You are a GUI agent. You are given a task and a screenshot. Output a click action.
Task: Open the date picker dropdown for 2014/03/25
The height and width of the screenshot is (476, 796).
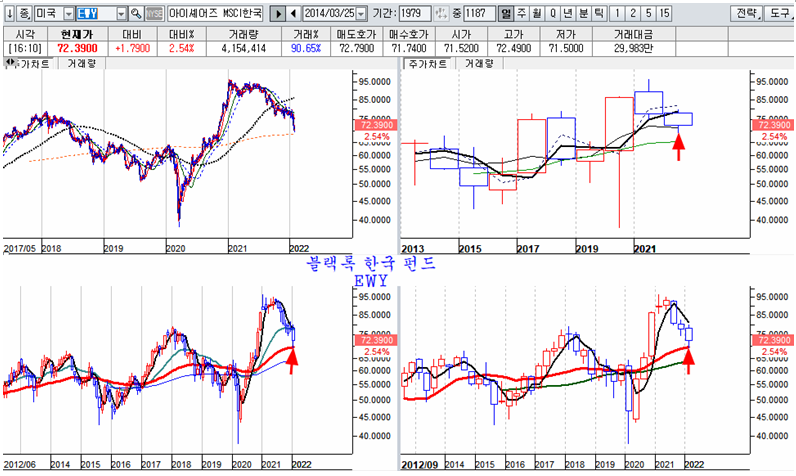pos(360,14)
